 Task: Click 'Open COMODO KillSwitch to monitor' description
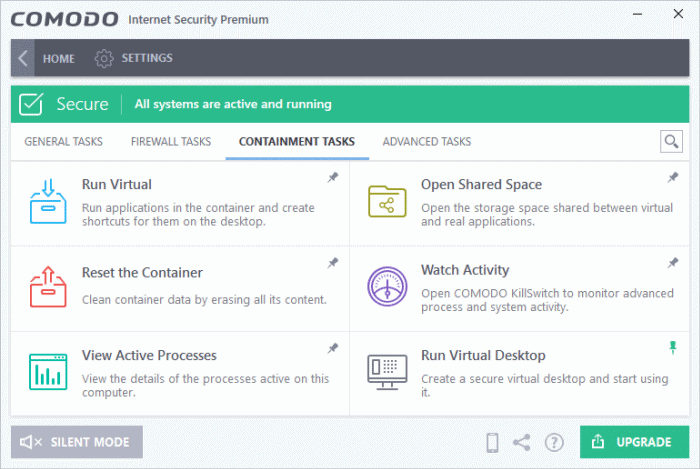tap(547, 300)
